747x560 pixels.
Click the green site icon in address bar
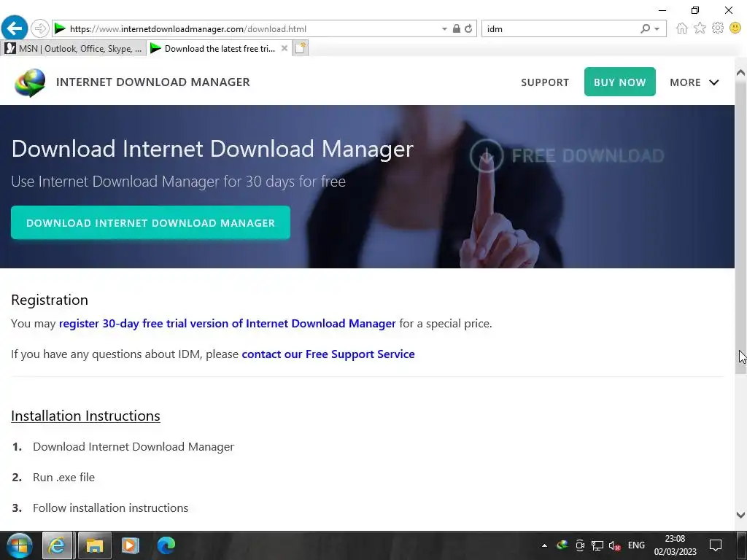60,29
